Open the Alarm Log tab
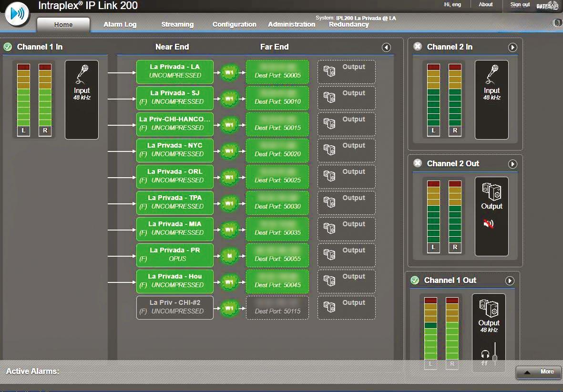The width and height of the screenshot is (563, 392). click(x=120, y=24)
